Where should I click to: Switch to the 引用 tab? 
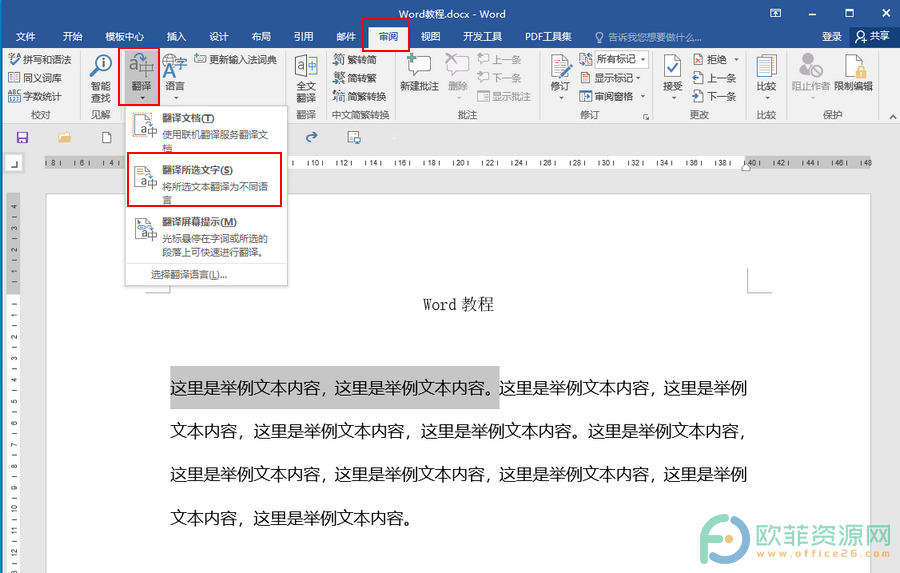[x=304, y=37]
